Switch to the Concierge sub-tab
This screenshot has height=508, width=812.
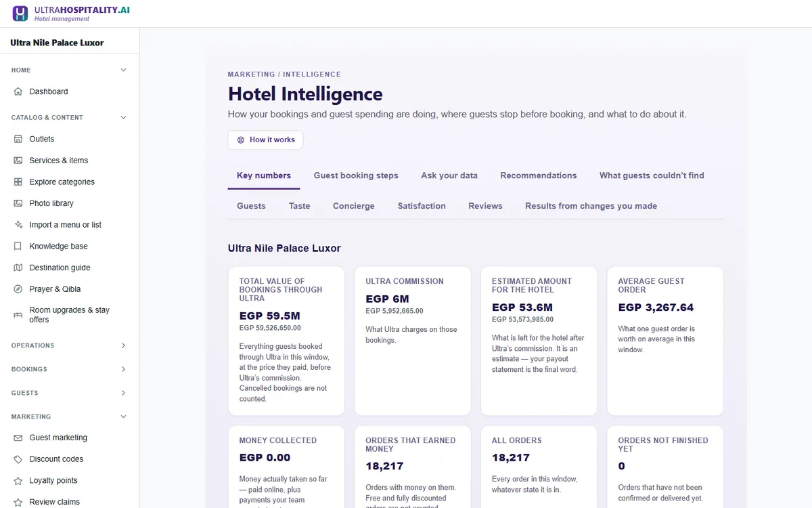pyautogui.click(x=354, y=206)
